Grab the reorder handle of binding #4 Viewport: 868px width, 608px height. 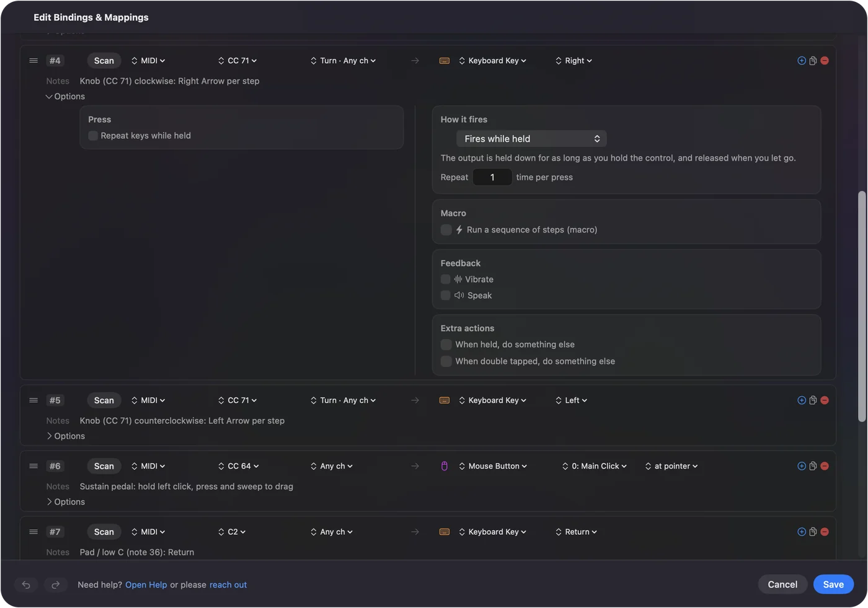33,61
